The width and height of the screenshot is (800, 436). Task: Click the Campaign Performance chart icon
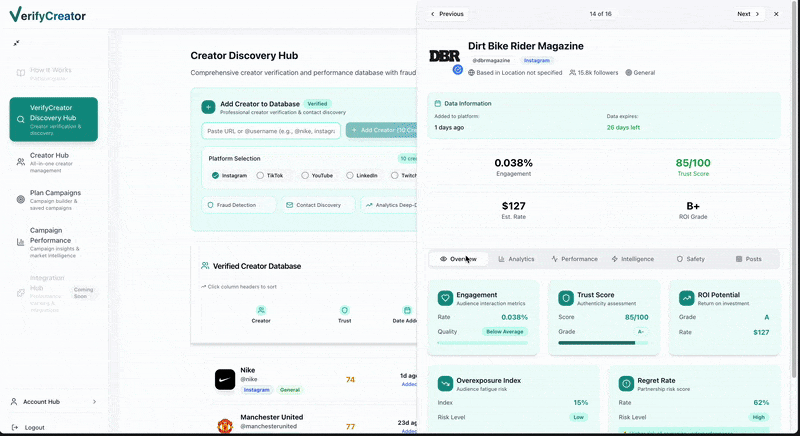point(20,242)
